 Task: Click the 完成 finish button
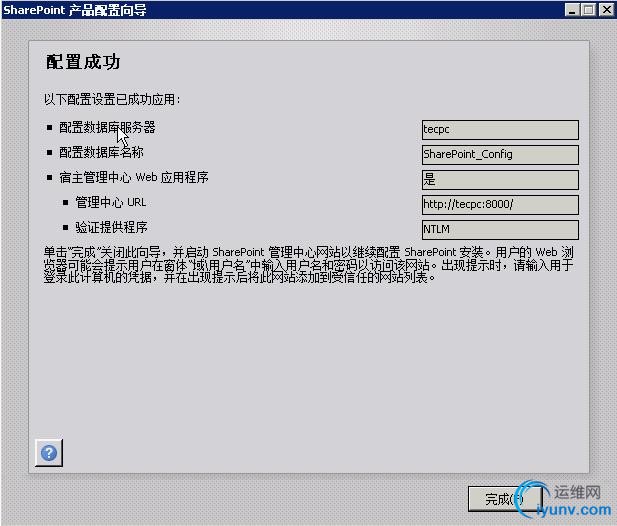pos(505,499)
